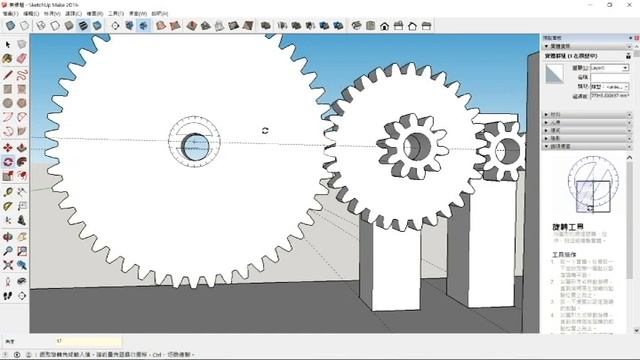Click the material swatch in Entity Info
The width and height of the screenshot is (640, 360).
click(x=555, y=74)
